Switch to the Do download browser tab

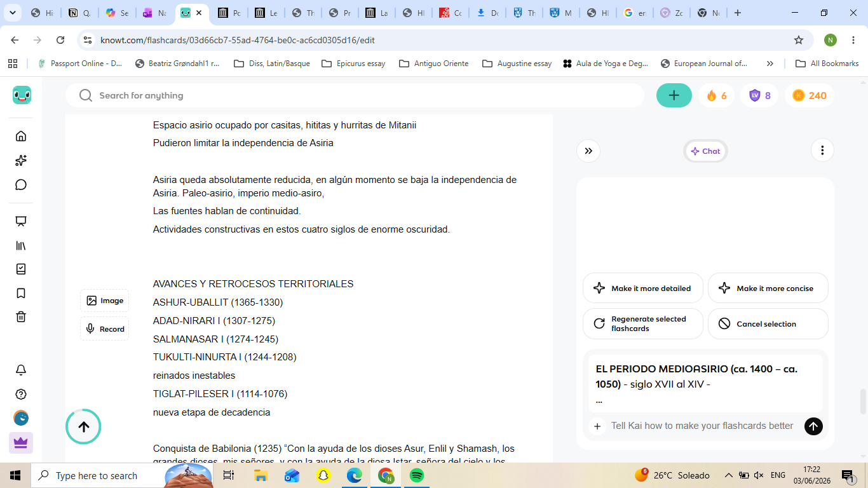488,13
